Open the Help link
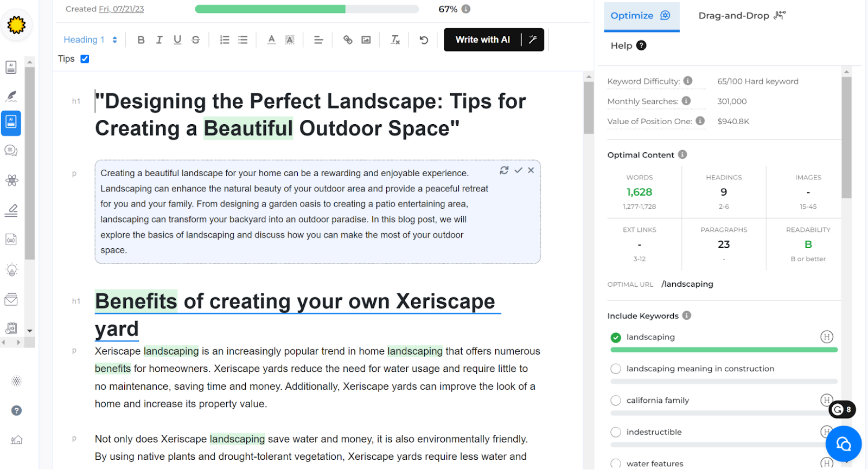 (628, 46)
